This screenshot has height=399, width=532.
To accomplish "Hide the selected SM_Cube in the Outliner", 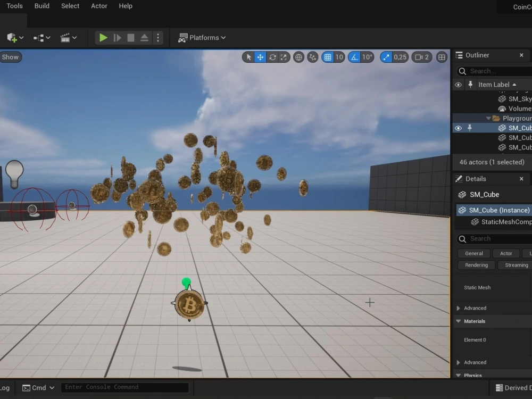I will pos(458,128).
